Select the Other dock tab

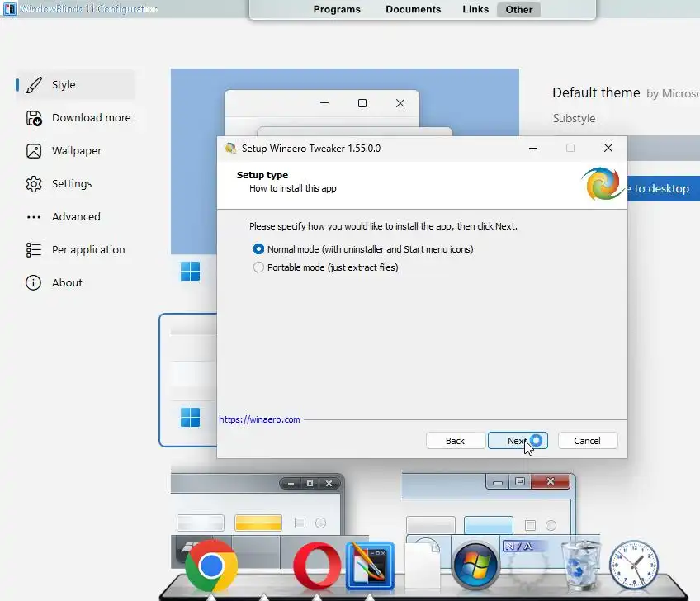pyautogui.click(x=518, y=9)
